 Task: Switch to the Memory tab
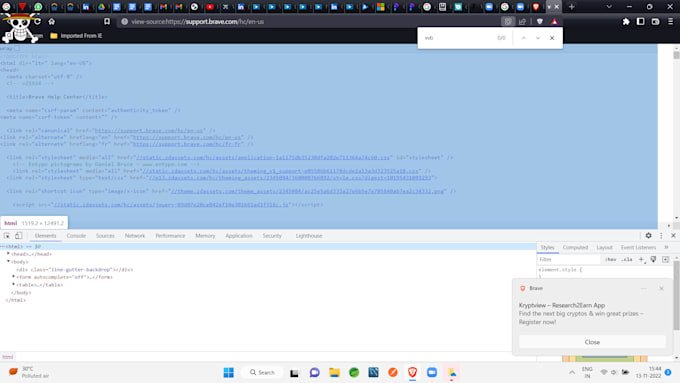point(205,236)
